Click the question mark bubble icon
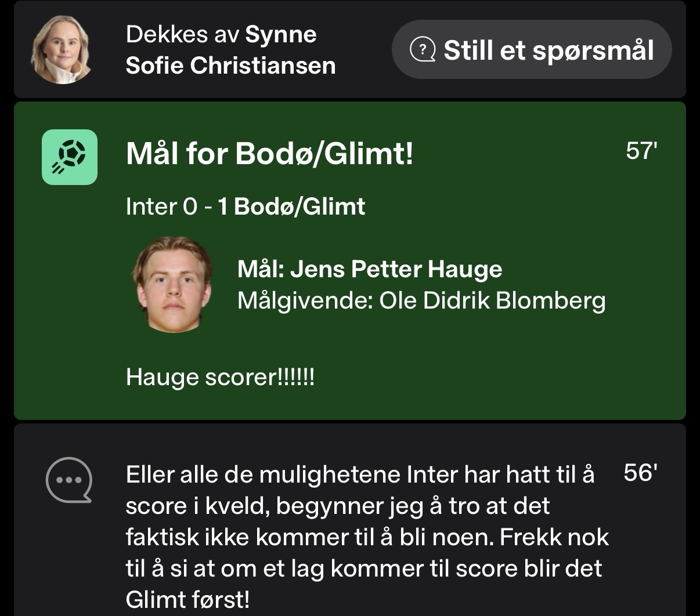This screenshot has height=616, width=700. [x=423, y=50]
